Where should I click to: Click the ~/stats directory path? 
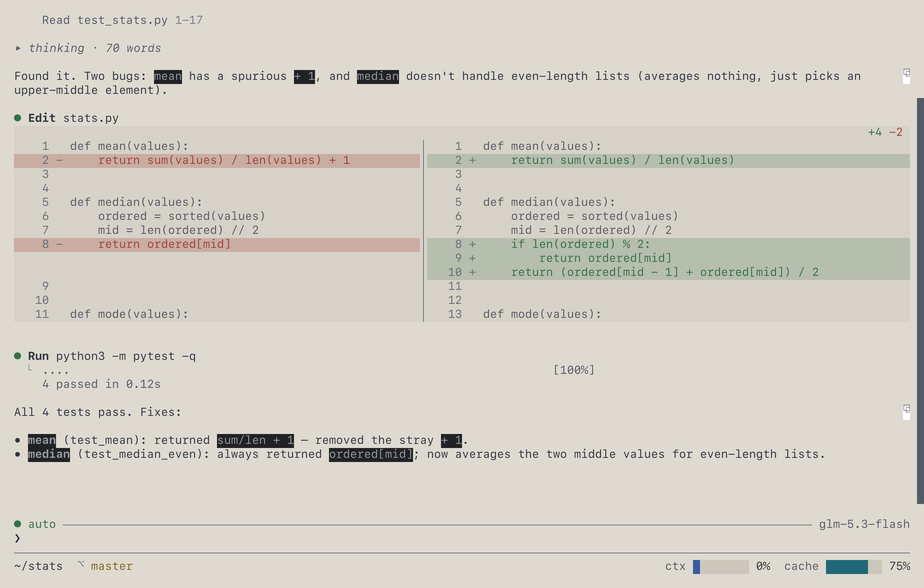(38, 566)
